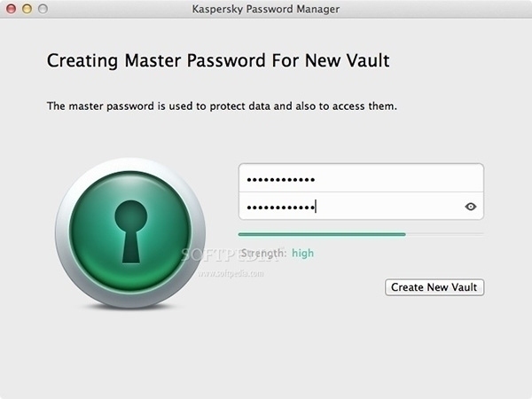Close the window with the red button

click(x=12, y=9)
